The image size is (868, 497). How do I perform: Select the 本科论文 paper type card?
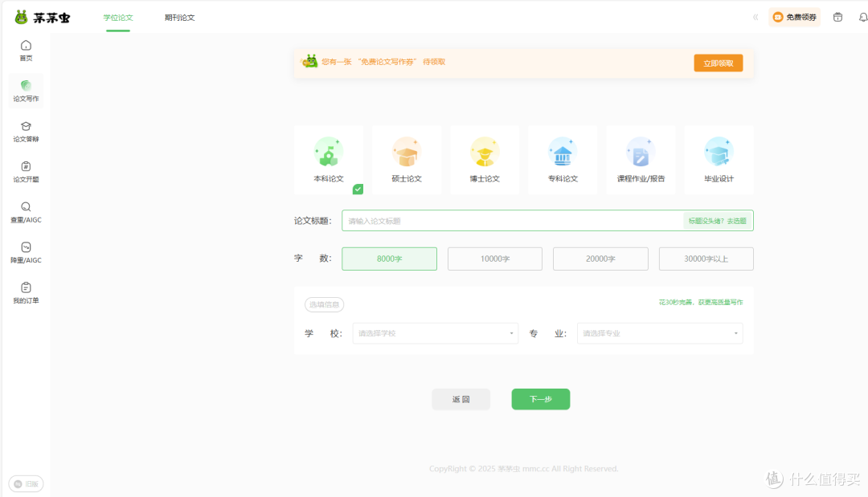[x=329, y=160]
